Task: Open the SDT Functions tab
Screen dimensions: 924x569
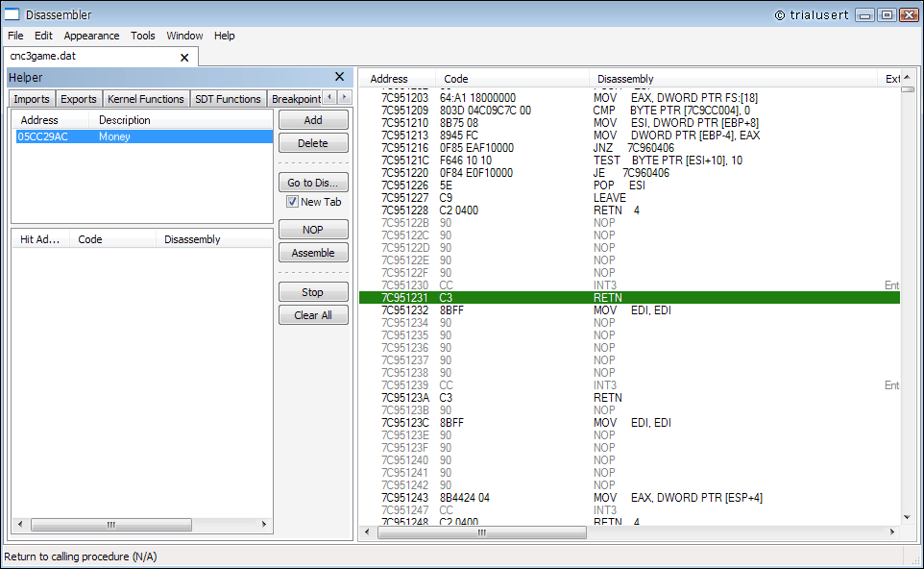Action: click(x=228, y=98)
